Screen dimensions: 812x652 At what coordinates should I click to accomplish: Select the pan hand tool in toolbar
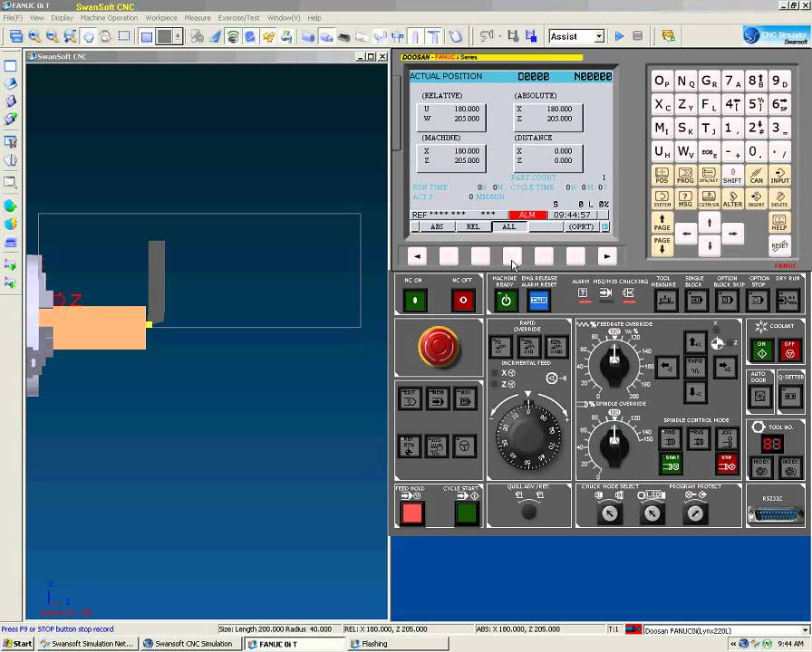(89, 36)
